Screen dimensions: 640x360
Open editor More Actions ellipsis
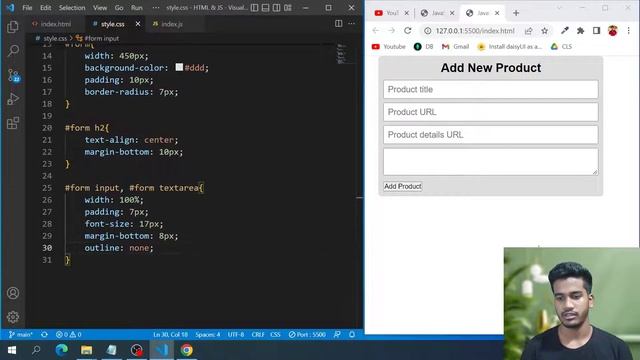click(351, 24)
